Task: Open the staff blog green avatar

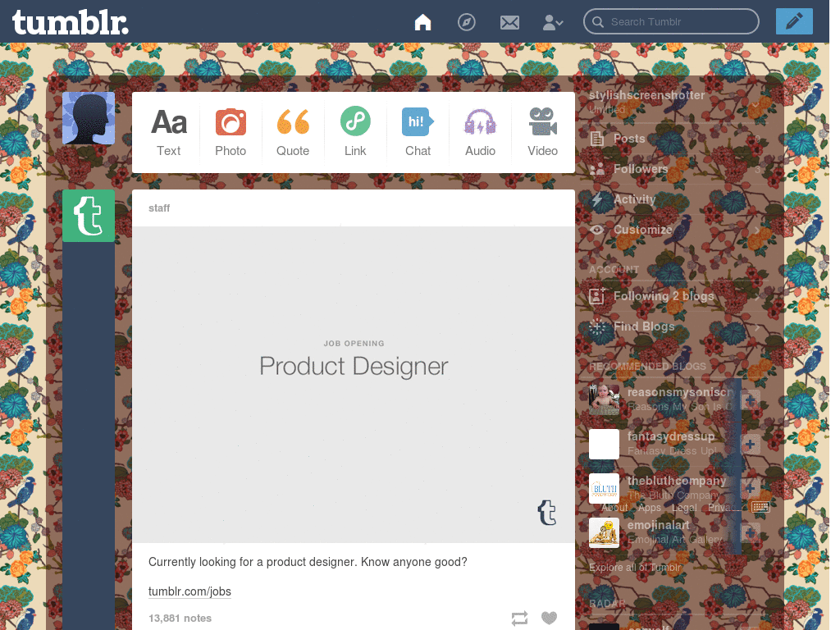Action: 89,216
